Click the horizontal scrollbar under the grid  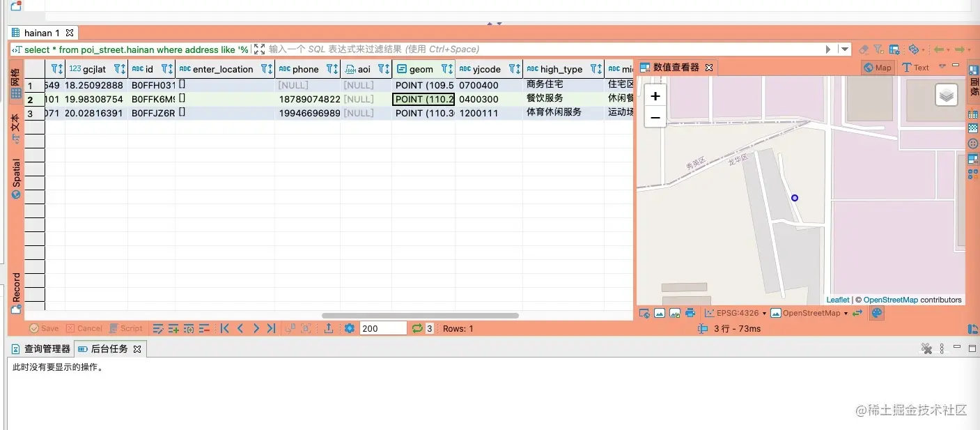[x=420, y=316]
